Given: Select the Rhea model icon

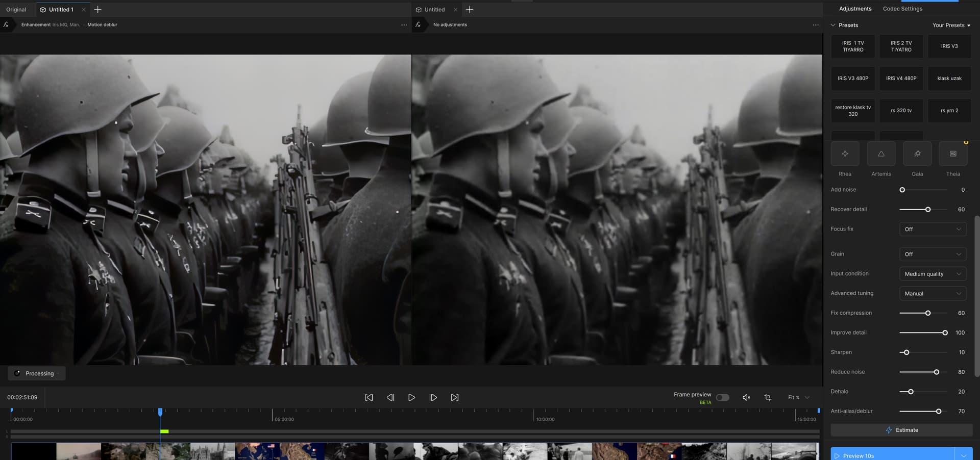Looking at the screenshot, I should (845, 154).
